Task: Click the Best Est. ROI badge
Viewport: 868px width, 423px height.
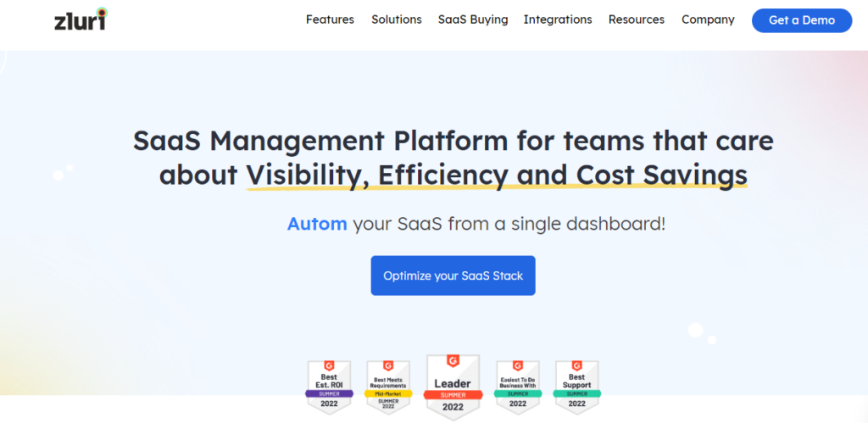Action: click(x=329, y=387)
